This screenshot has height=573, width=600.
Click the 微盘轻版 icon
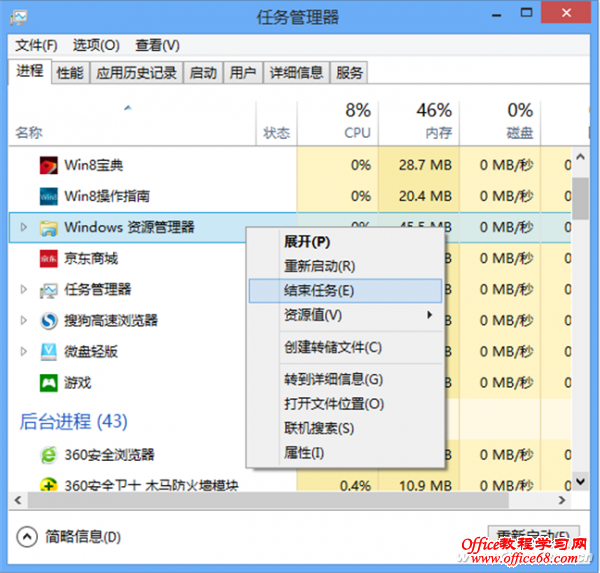point(49,352)
